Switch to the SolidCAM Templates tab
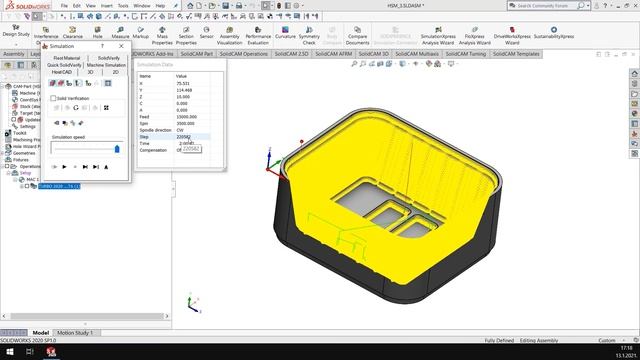640x360 pixels. (516, 54)
